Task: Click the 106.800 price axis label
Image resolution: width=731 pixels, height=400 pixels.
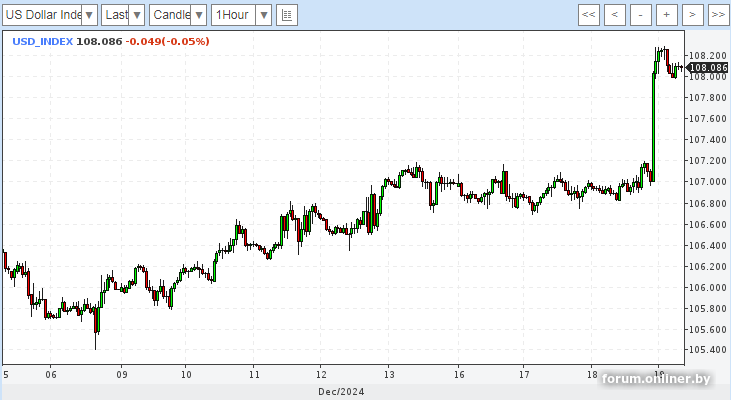Action: tap(708, 203)
